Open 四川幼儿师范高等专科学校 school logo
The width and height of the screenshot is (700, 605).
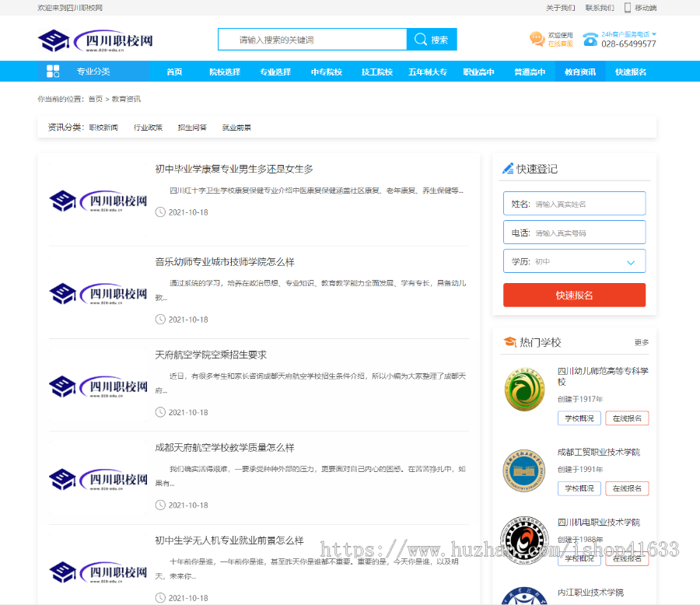(x=523, y=390)
